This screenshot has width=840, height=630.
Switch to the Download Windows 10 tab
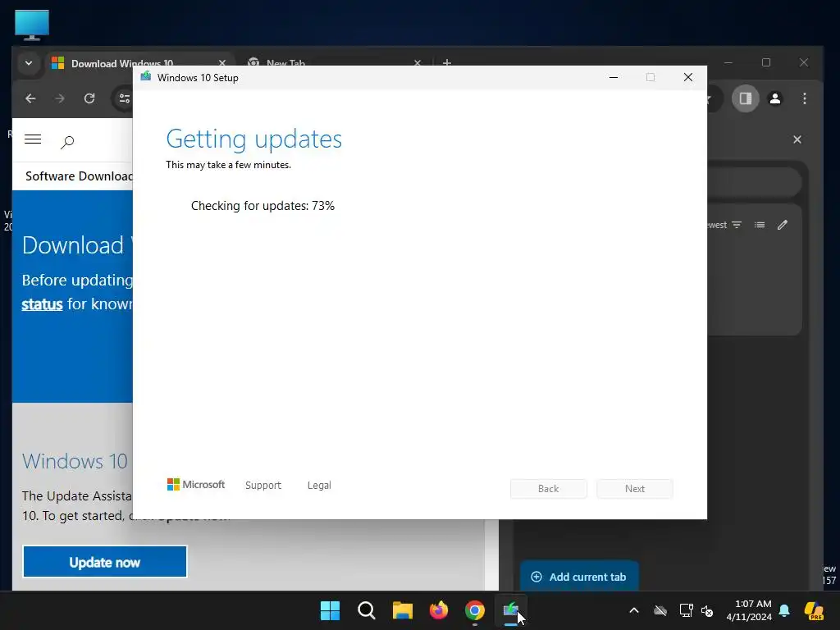coord(122,63)
